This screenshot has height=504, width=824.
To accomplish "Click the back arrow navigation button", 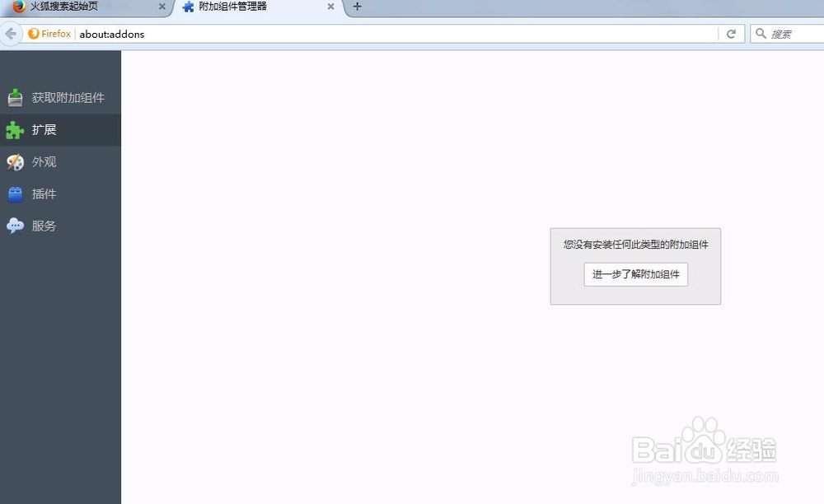I will point(11,34).
